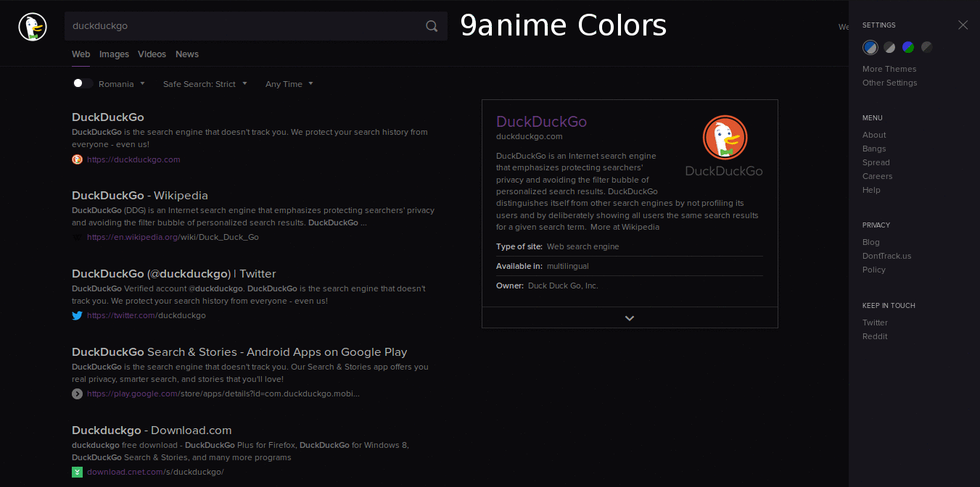The image size is (980, 487).
Task: Toggle the Romania region switch
Action: pyautogui.click(x=83, y=83)
